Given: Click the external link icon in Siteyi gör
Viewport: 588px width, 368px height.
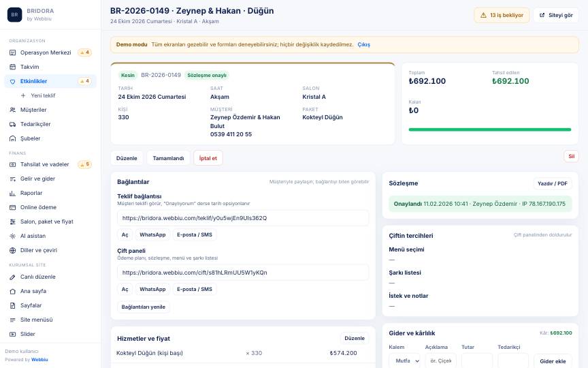Looking at the screenshot, I should coord(542,16).
